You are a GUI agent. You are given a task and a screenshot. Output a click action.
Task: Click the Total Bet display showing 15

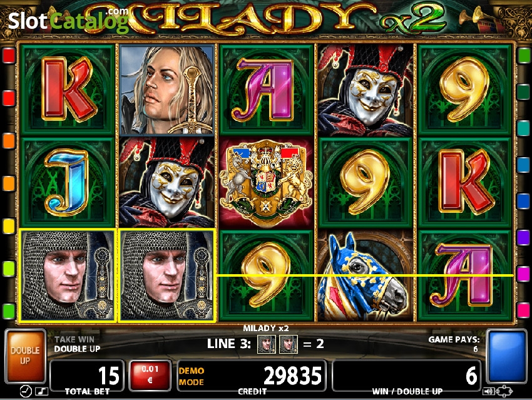[87, 375]
